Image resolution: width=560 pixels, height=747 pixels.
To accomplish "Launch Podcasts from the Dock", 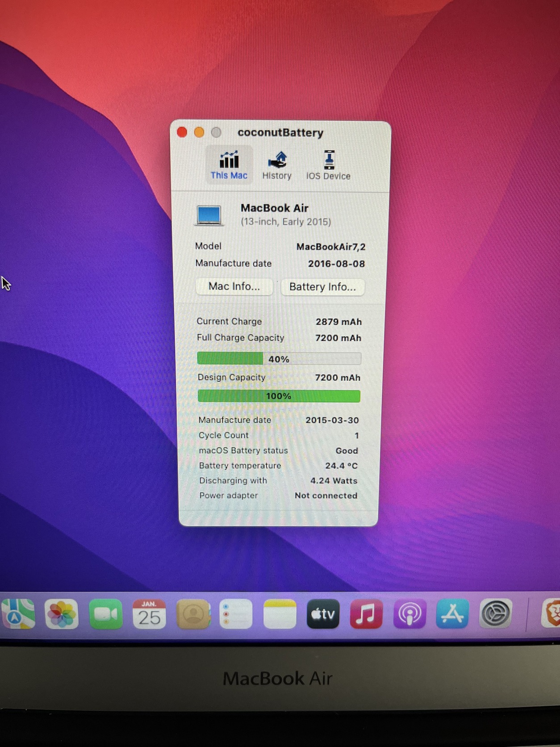I will 410,614.
